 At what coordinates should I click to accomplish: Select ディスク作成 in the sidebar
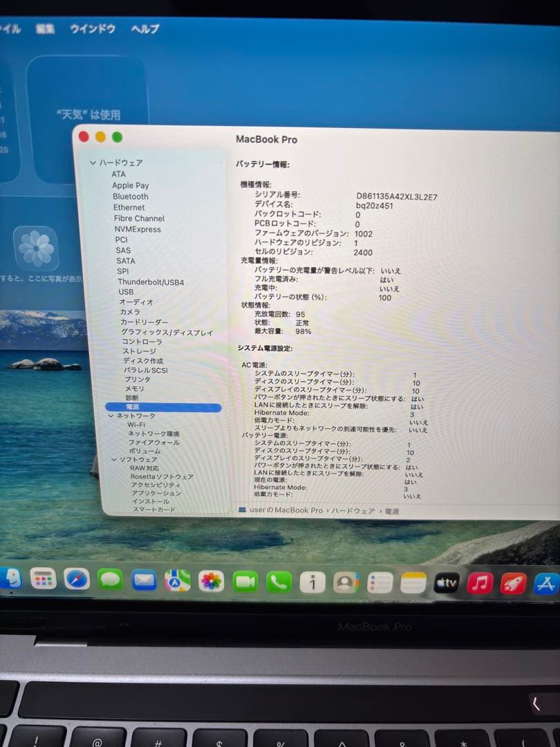click(x=143, y=360)
